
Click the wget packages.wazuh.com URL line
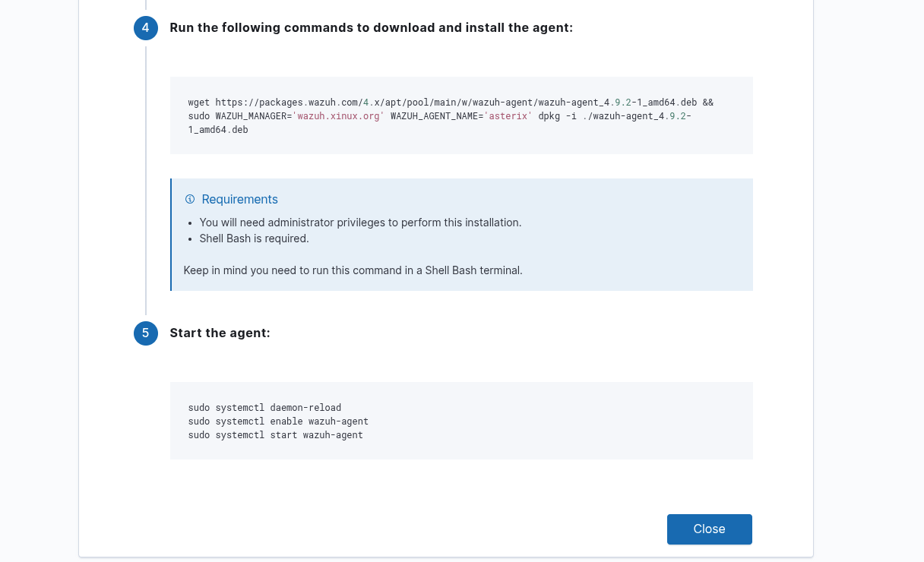[450, 102]
